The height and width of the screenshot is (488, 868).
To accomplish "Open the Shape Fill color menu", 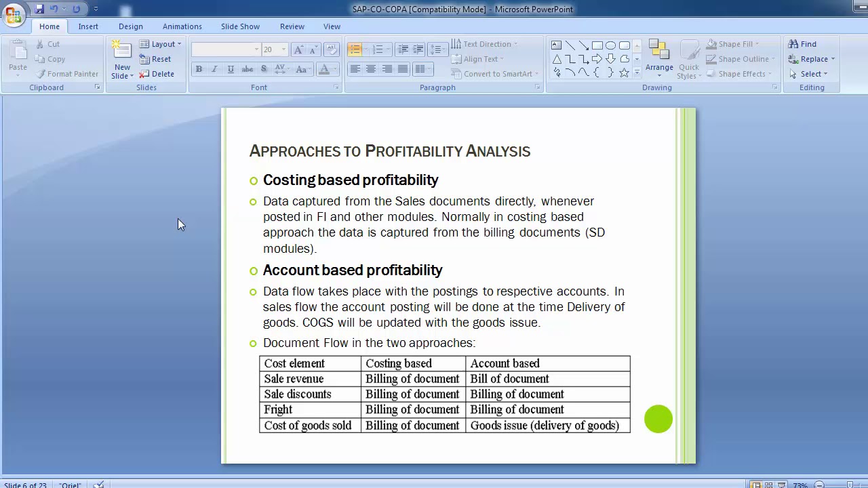I will [732, 44].
